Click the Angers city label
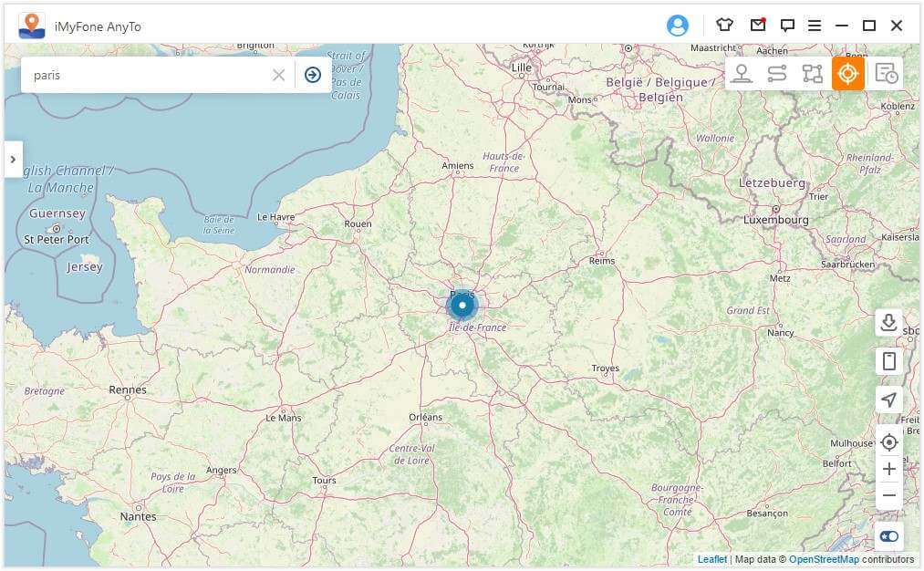 (221, 471)
